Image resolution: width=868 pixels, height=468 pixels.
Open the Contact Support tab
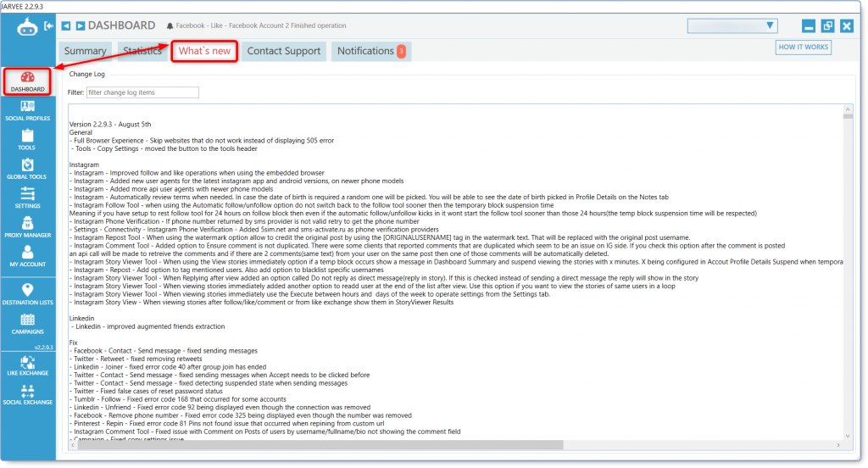[283, 51]
